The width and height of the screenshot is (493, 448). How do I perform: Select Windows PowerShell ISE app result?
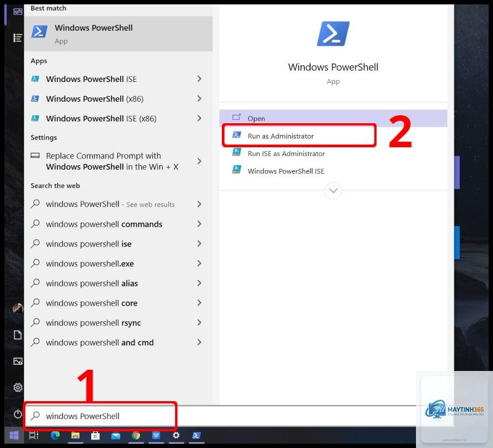click(118, 79)
